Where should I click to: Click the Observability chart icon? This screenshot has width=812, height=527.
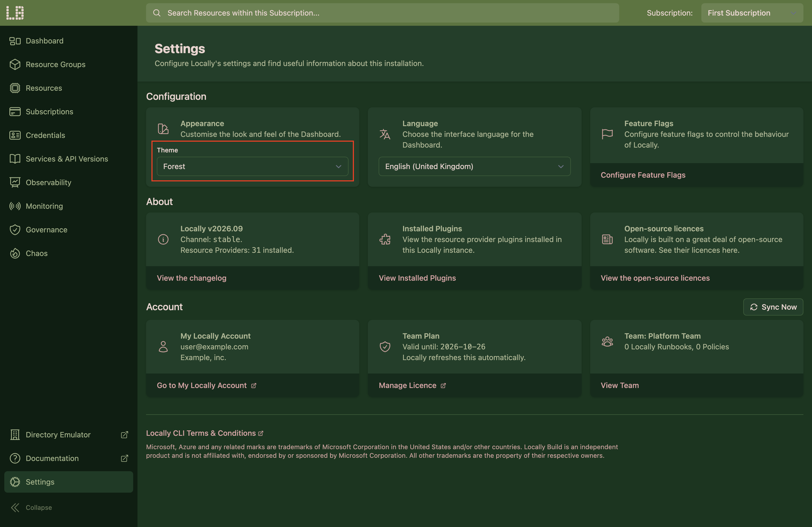pos(15,182)
